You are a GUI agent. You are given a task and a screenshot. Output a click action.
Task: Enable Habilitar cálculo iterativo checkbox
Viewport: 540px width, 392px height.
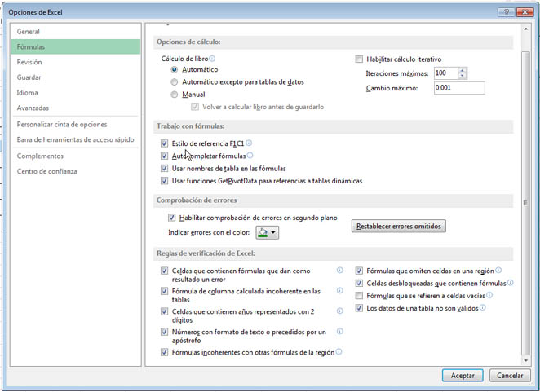[359, 59]
